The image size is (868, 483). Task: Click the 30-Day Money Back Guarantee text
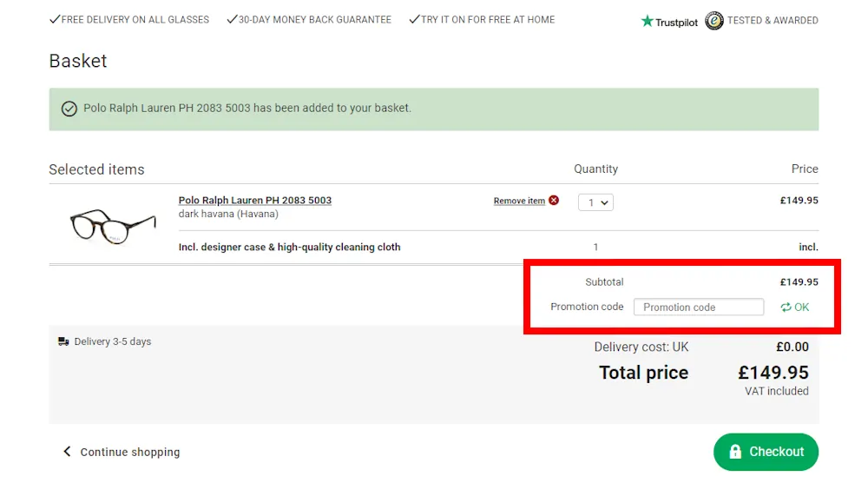(x=314, y=20)
